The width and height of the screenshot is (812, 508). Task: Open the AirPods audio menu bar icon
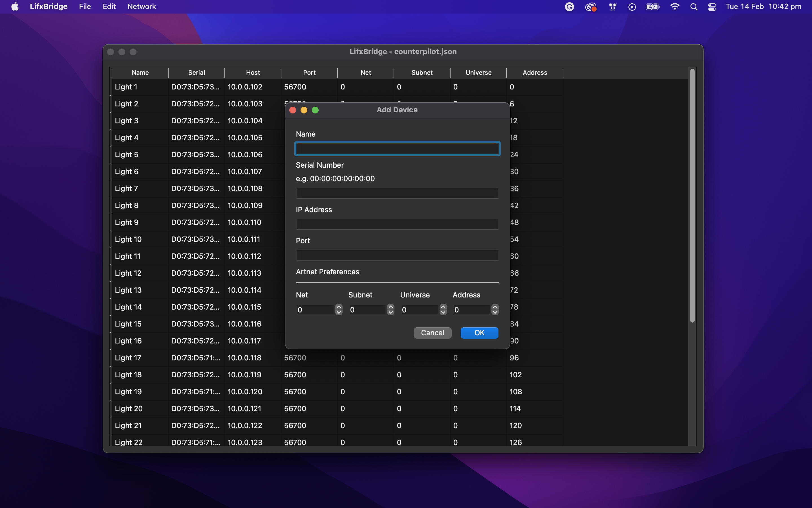click(x=613, y=7)
